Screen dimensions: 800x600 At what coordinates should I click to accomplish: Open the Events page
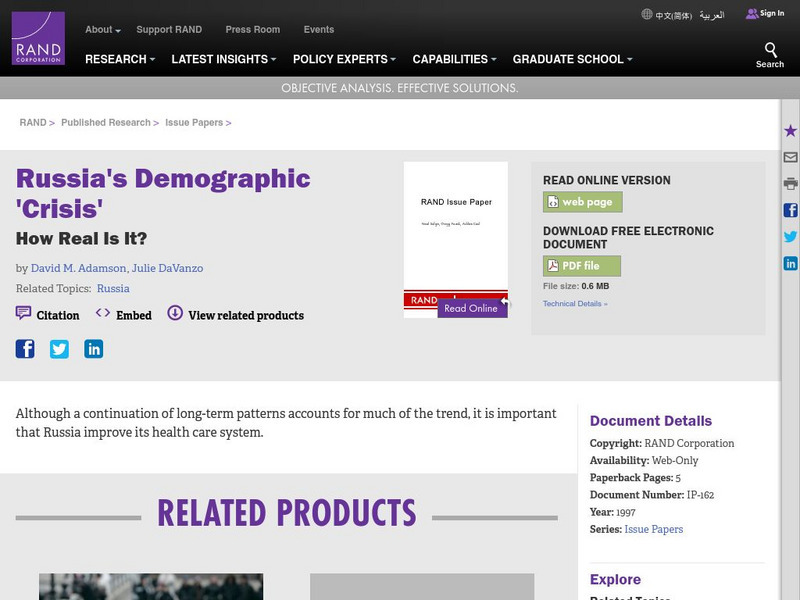tap(319, 30)
